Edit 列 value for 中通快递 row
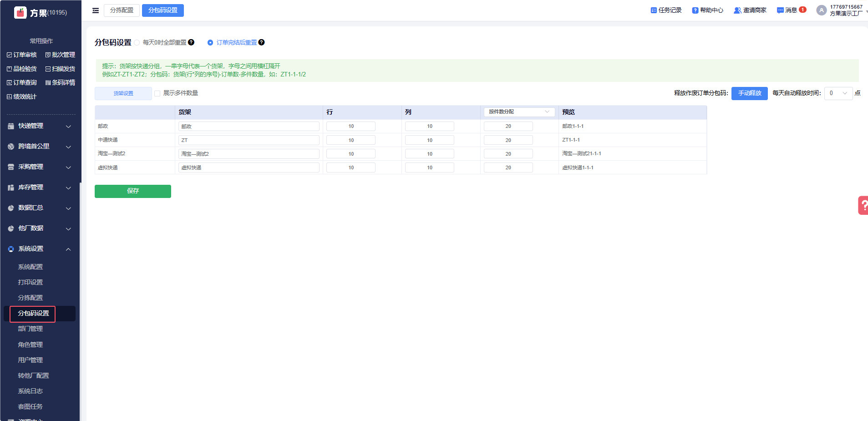Viewport: 868px width, 421px height. click(x=430, y=140)
